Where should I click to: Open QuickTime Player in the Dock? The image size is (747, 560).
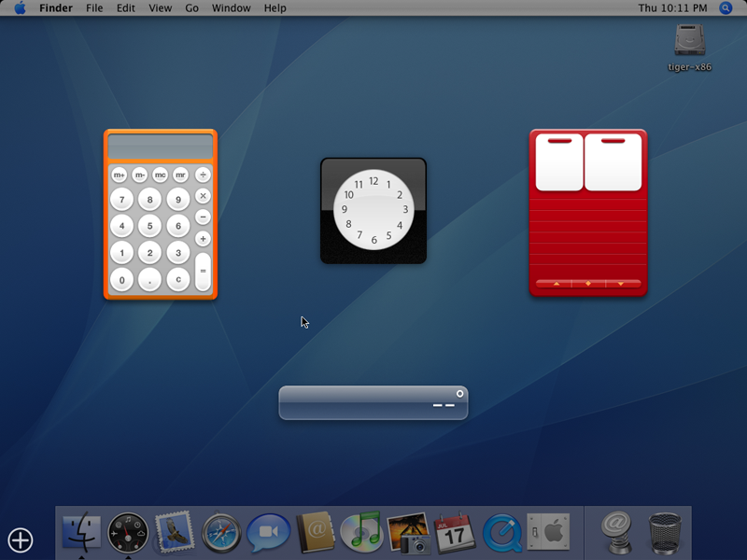tap(501, 533)
